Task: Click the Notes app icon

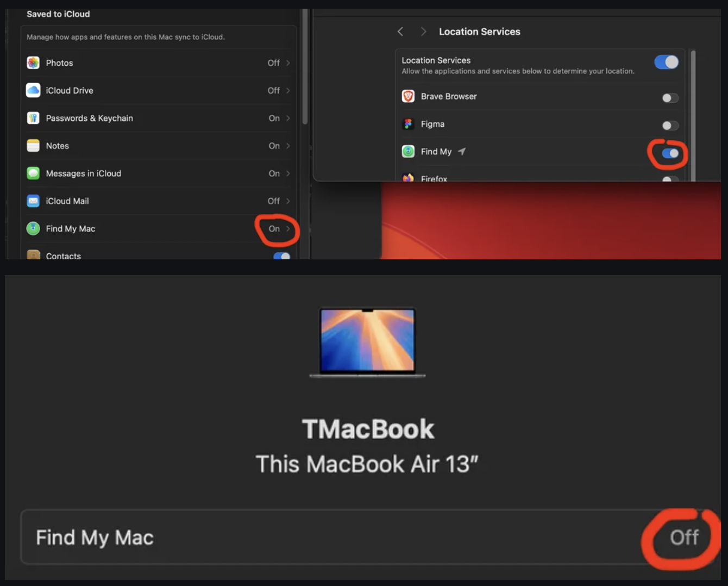Action: (33, 146)
